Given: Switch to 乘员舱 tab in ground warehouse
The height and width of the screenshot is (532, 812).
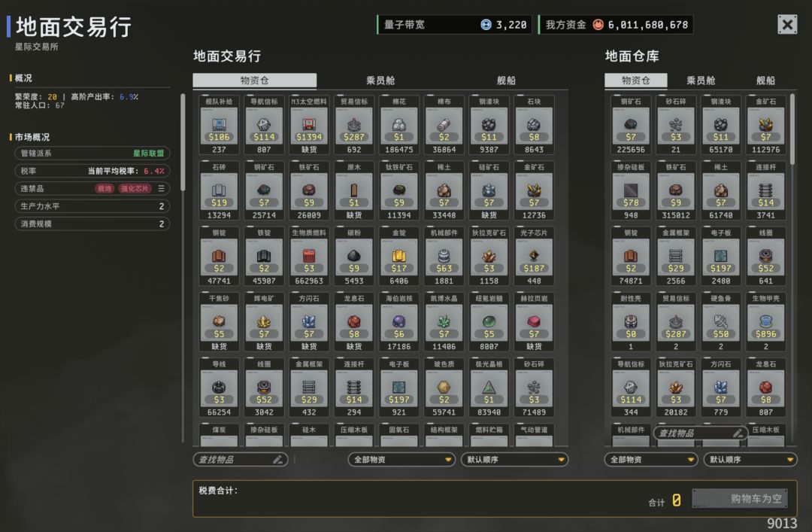Looking at the screenshot, I should (701, 81).
